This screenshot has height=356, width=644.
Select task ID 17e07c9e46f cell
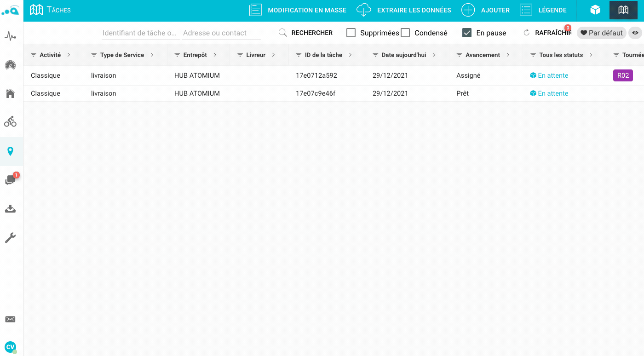pyautogui.click(x=316, y=93)
